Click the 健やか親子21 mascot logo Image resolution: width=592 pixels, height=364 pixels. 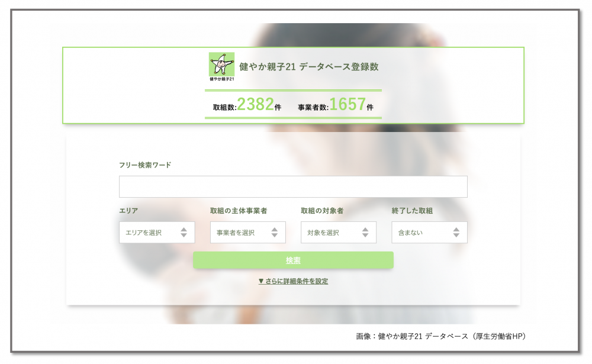pos(222,66)
